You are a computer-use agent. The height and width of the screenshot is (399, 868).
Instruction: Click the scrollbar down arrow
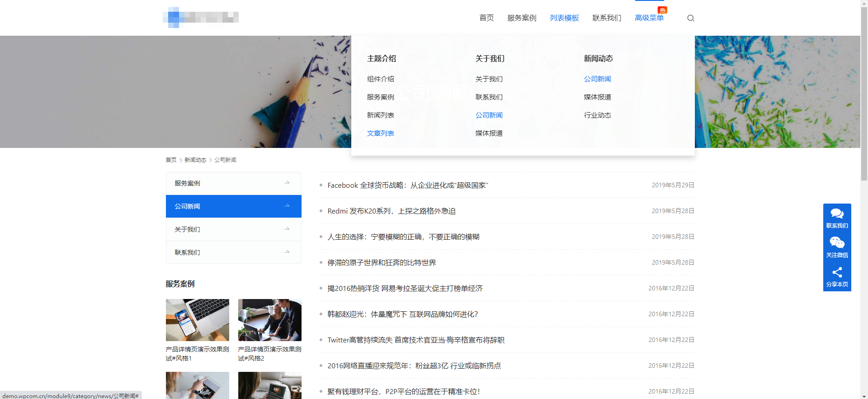(x=864, y=396)
